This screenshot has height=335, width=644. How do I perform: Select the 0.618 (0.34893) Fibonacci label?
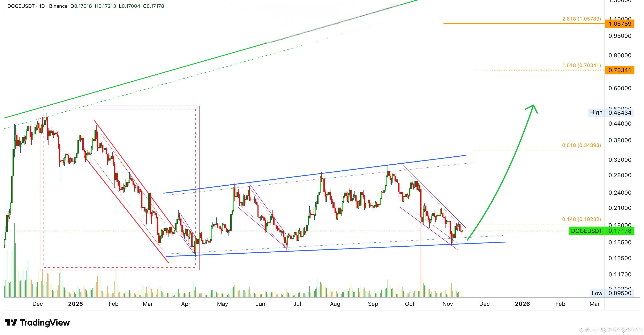[582, 145]
